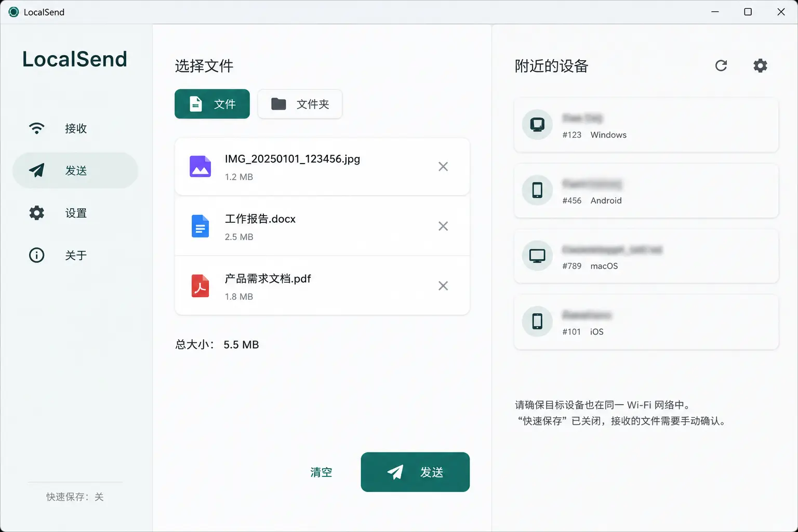Click the info circle icon next to 关于
The image size is (798, 532).
tap(36, 255)
